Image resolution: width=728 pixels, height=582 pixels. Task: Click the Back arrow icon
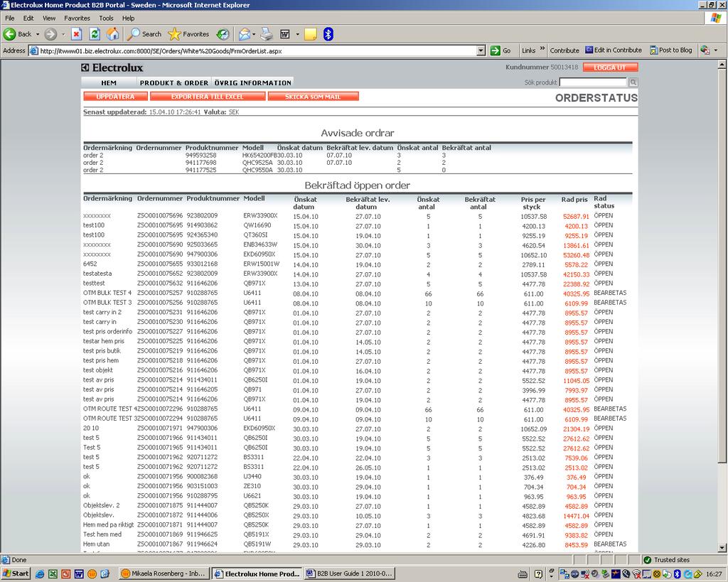(9, 34)
